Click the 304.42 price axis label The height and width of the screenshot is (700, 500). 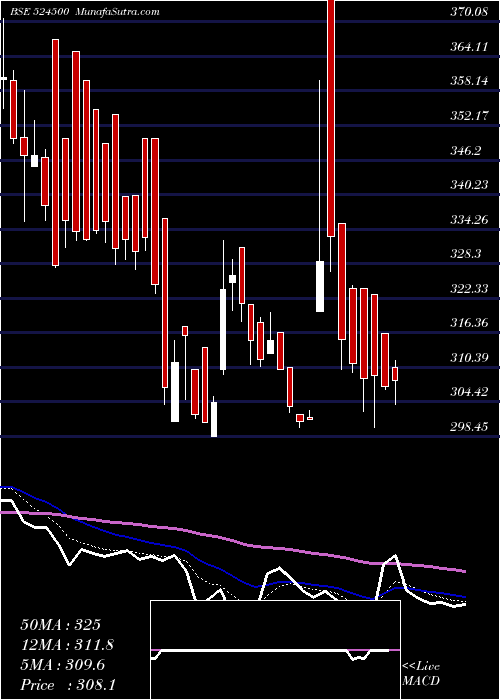pos(469,392)
